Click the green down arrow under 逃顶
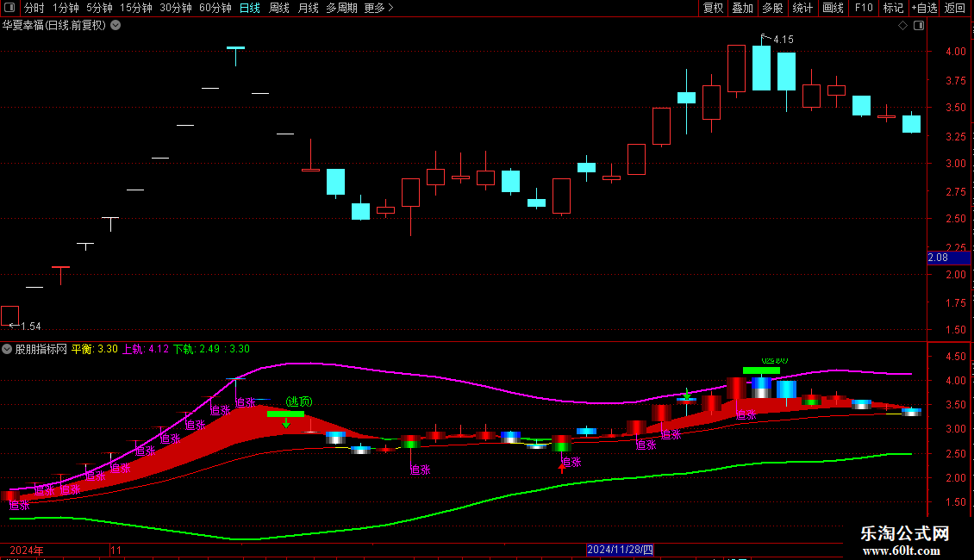Image resolution: width=974 pixels, height=560 pixels. point(286,423)
